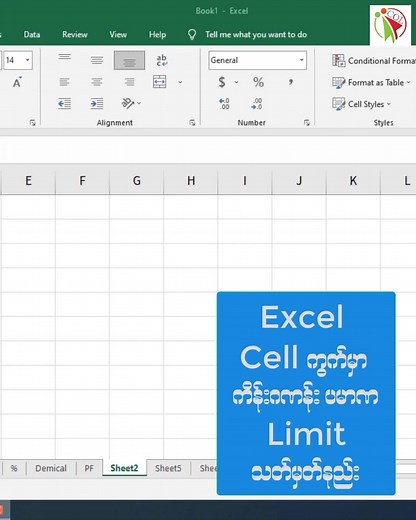Viewport: 416px width, 520px height.
Task: Select column F header
Action: 82,181
